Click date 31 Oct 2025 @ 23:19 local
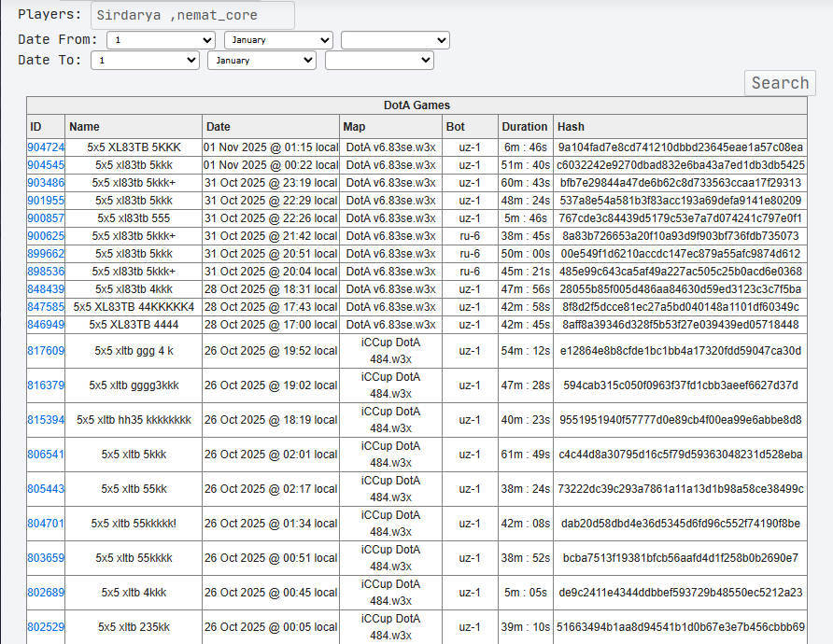Screen dimensions: 833x644 271,183
